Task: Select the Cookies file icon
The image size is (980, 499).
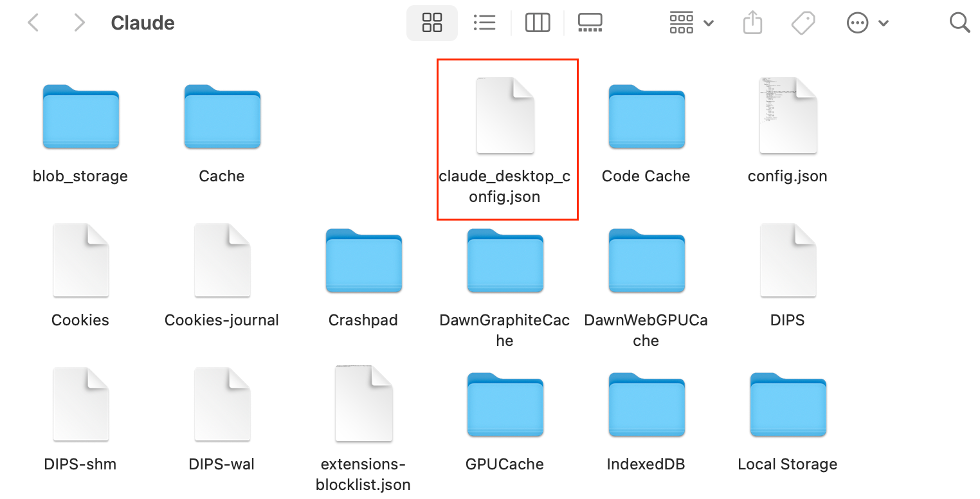Action: (x=80, y=260)
